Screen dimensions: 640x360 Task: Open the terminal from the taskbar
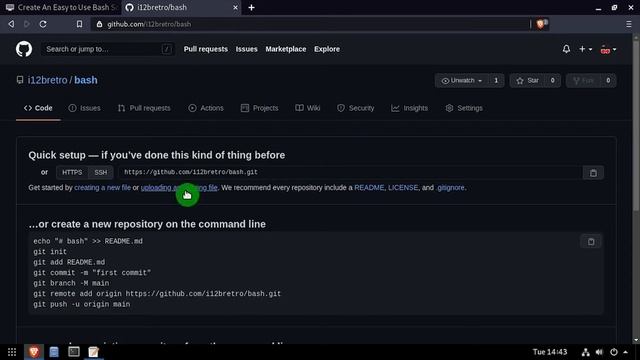74,352
